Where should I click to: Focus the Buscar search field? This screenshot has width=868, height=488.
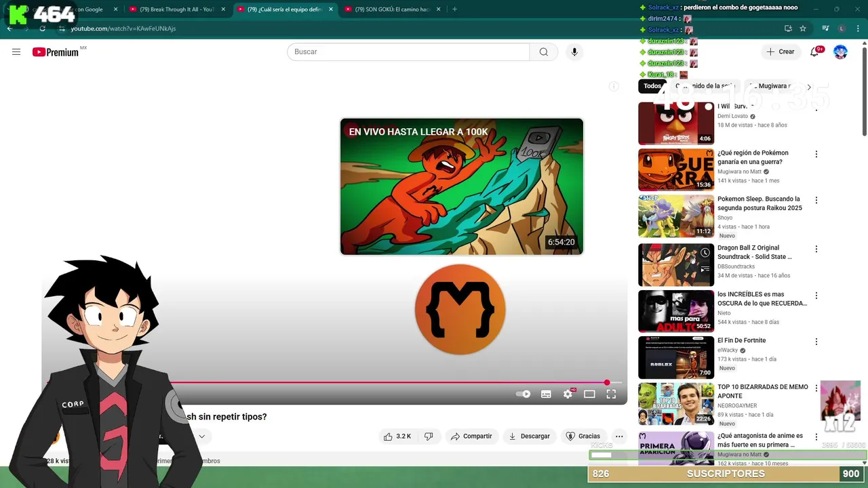pyautogui.click(x=408, y=52)
